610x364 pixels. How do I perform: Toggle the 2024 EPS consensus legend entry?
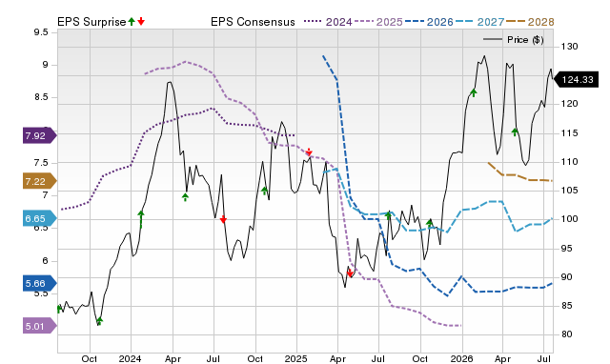point(328,22)
